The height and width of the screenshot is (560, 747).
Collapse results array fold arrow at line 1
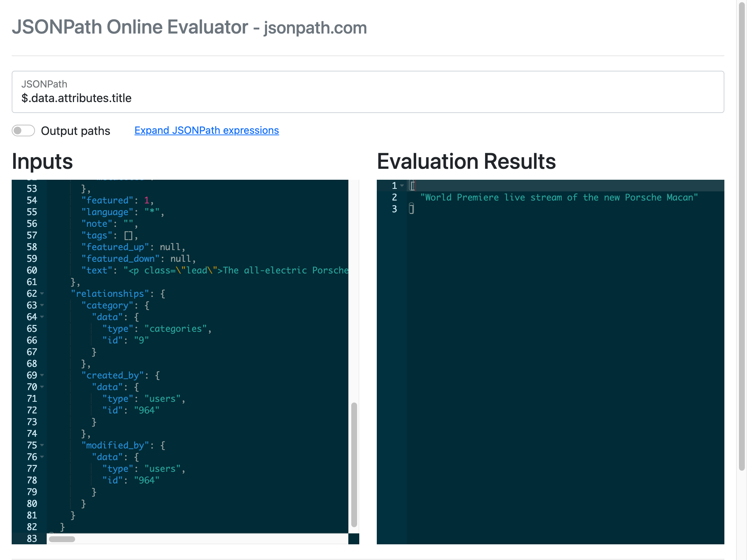coord(402,186)
